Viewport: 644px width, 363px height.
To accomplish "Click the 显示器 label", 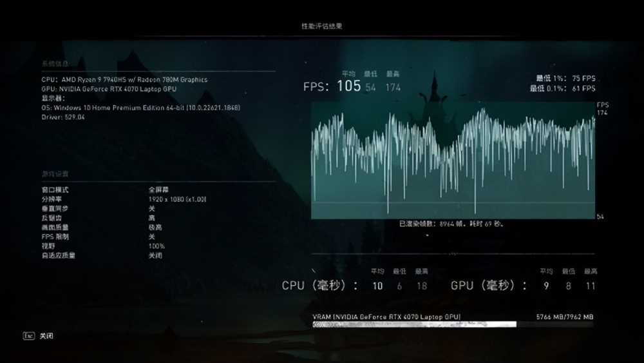I will tap(53, 98).
